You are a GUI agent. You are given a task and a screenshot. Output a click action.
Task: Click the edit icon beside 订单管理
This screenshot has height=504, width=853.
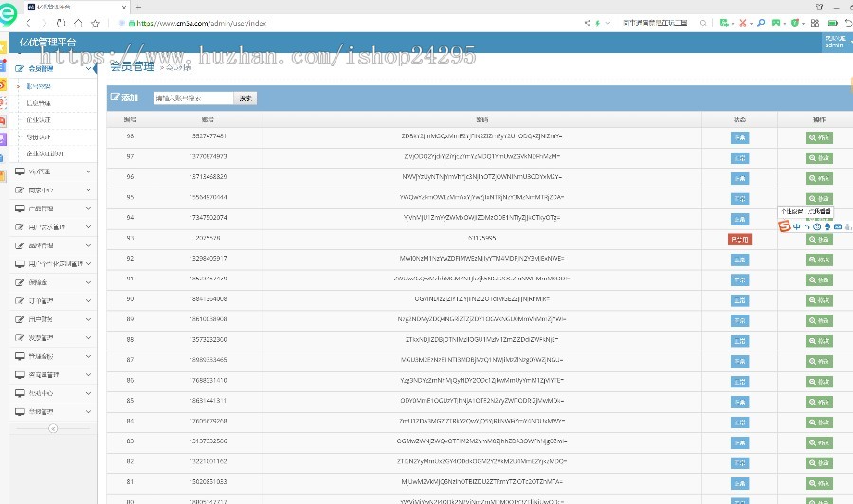pyautogui.click(x=20, y=300)
